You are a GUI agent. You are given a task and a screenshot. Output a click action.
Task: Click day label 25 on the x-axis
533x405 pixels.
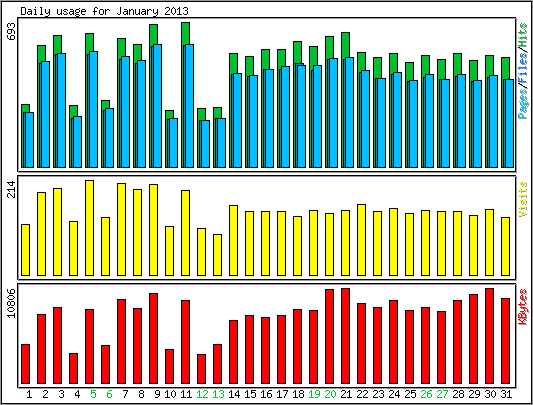pyautogui.click(x=410, y=394)
